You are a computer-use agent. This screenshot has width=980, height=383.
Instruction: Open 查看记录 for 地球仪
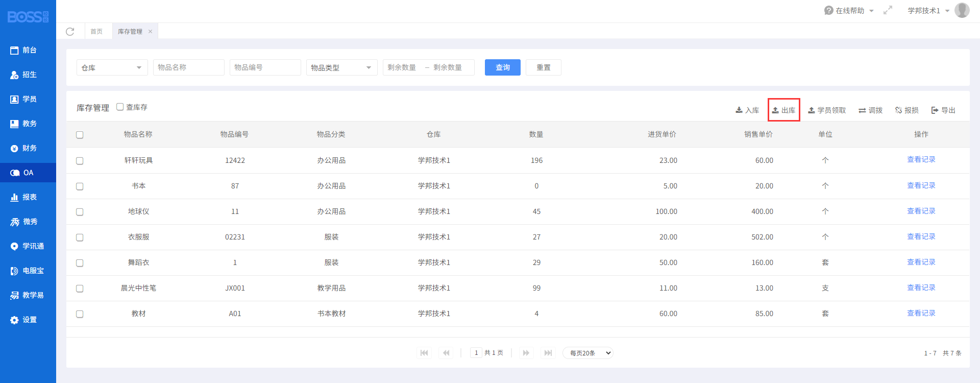[921, 211]
